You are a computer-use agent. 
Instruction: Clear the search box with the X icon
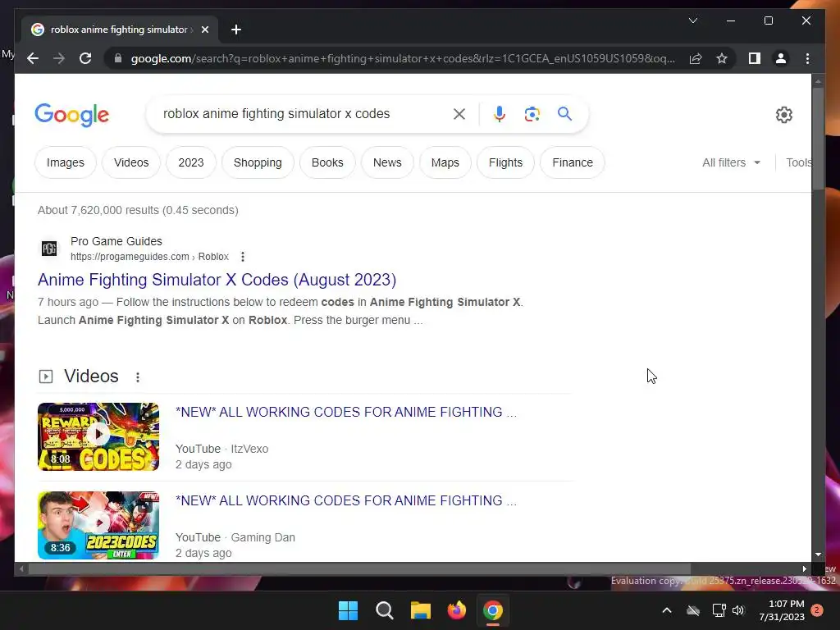point(459,114)
